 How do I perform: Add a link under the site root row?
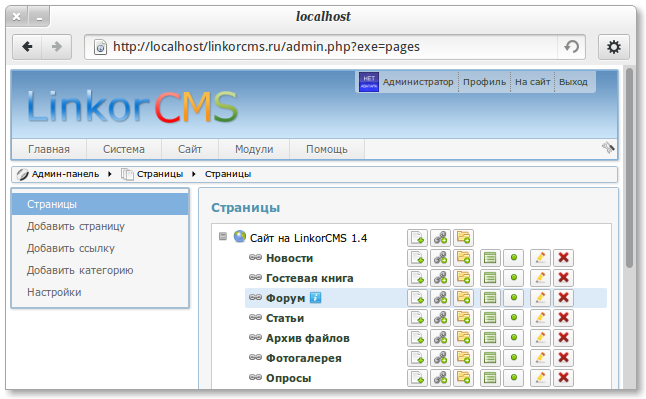coord(440,238)
